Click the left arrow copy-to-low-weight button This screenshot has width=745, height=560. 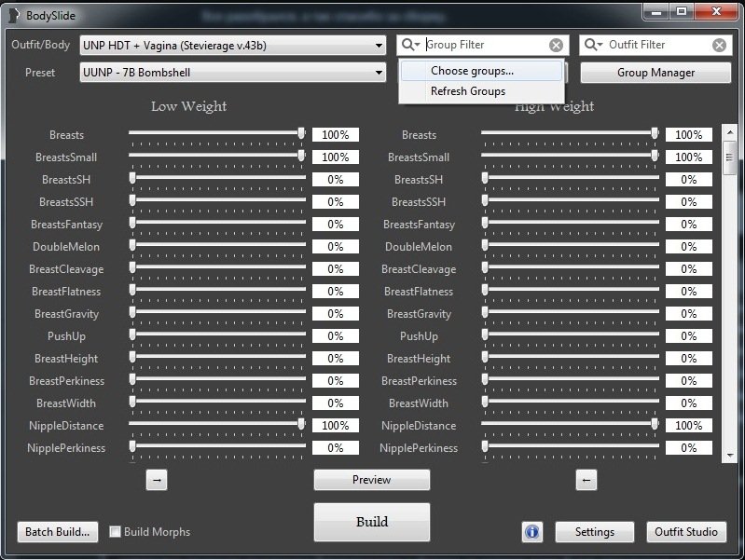tap(586, 480)
